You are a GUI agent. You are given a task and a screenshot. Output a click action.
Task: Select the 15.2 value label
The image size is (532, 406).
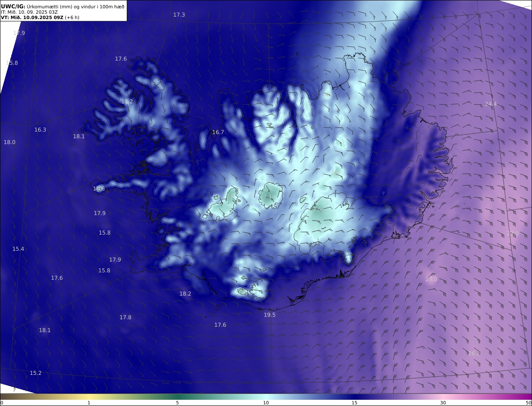click(36, 373)
